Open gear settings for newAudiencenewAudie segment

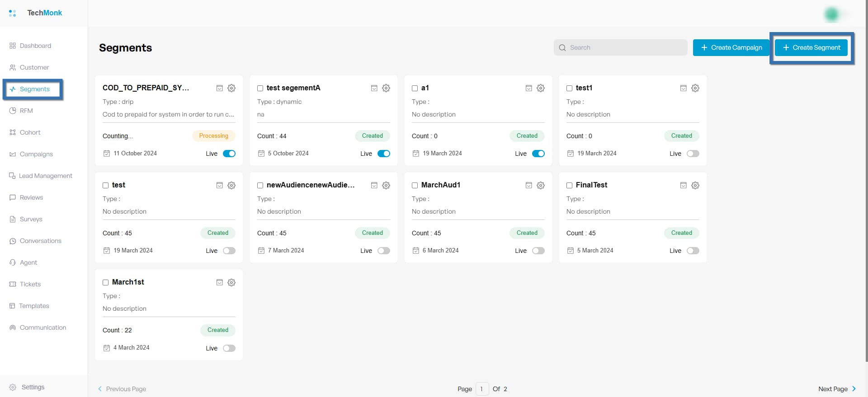click(386, 185)
